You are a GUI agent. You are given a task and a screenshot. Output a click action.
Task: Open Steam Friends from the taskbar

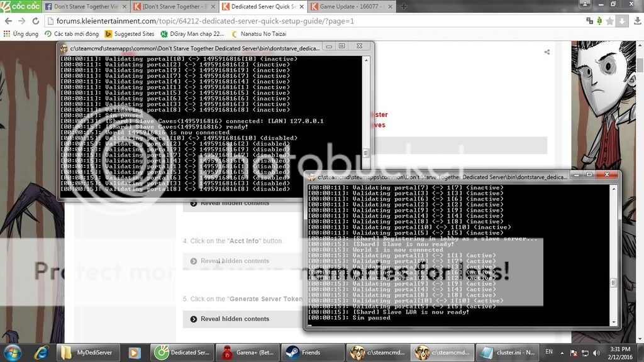[304, 353]
